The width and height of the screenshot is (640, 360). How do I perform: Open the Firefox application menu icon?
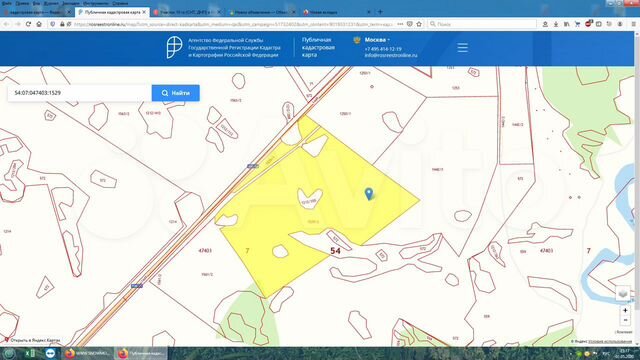[633, 24]
